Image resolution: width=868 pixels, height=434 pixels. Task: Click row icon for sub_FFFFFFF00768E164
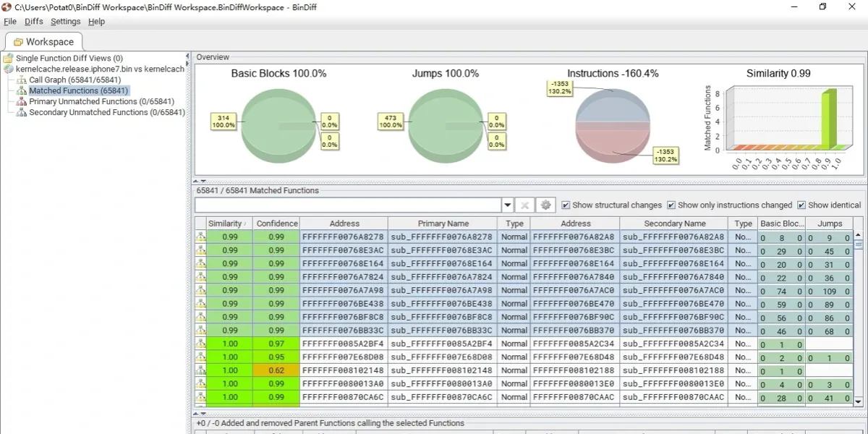(201, 263)
